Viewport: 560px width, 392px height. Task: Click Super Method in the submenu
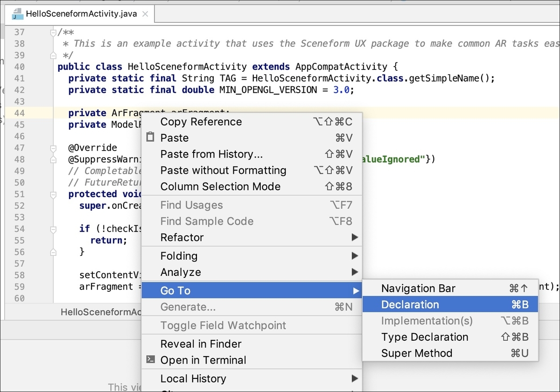pyautogui.click(x=417, y=353)
